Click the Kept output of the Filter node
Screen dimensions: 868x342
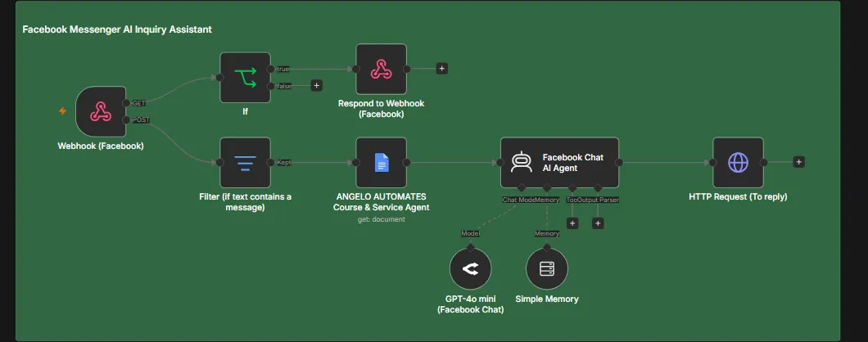[x=271, y=163]
